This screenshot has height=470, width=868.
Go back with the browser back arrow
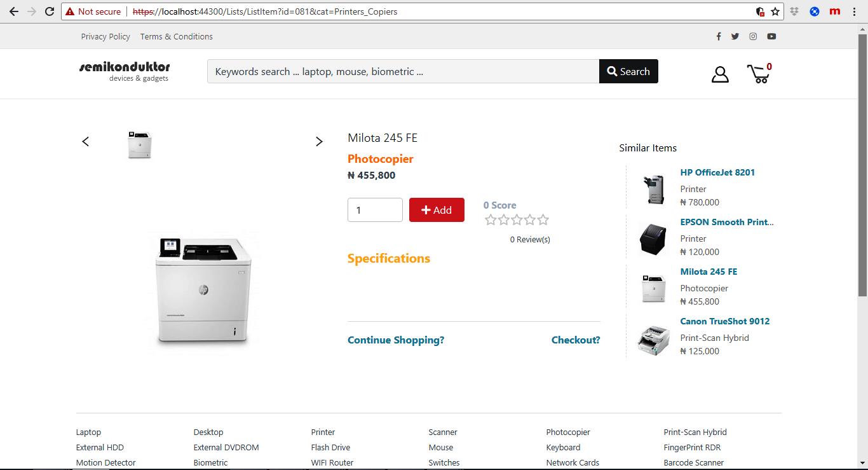pos(13,11)
